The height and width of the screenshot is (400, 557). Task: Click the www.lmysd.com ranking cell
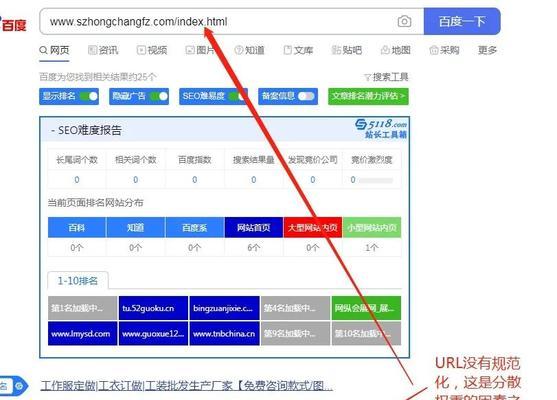[82, 334]
